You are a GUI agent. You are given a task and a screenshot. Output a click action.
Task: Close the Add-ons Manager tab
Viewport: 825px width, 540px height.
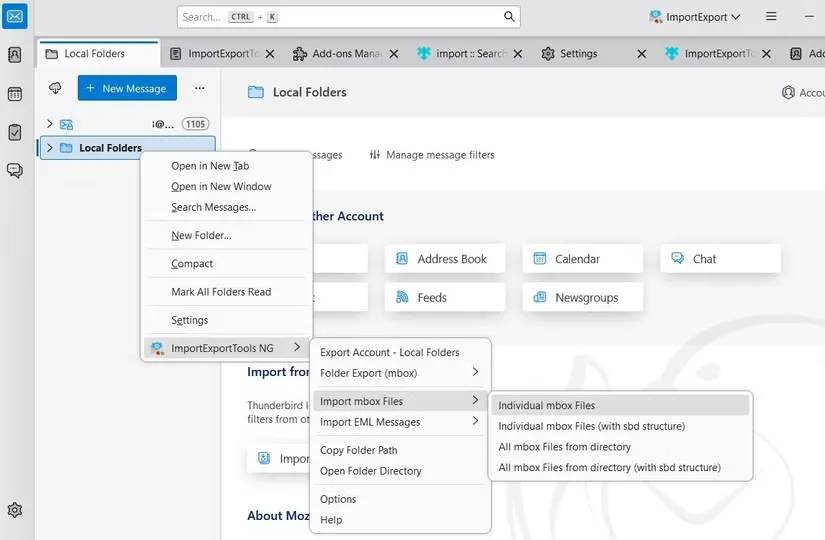[394, 54]
